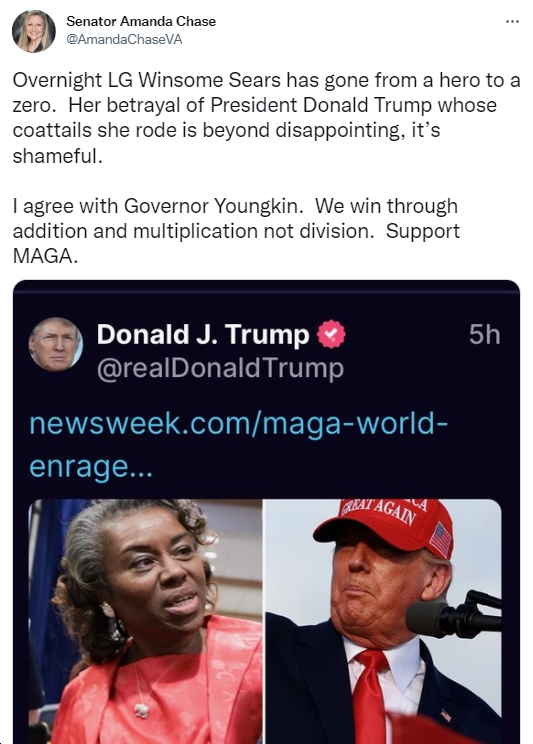Viewport: 533px width, 744px height.
Task: Open photo of woman in pink jacket
Action: coord(145,621)
